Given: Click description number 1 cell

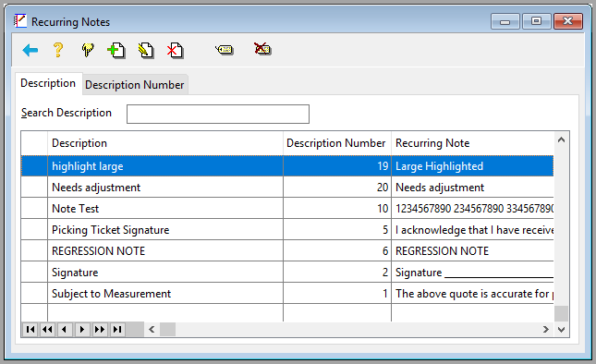Looking at the screenshot, I should pos(337,294).
